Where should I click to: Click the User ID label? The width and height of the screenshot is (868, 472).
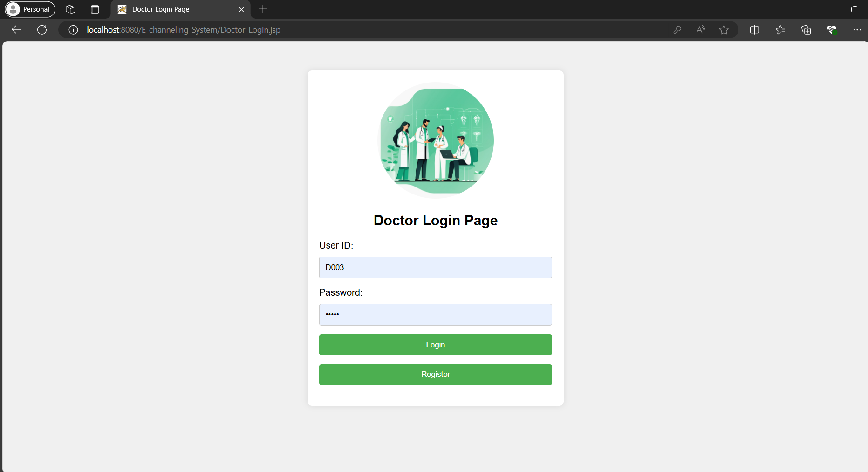pyautogui.click(x=336, y=245)
